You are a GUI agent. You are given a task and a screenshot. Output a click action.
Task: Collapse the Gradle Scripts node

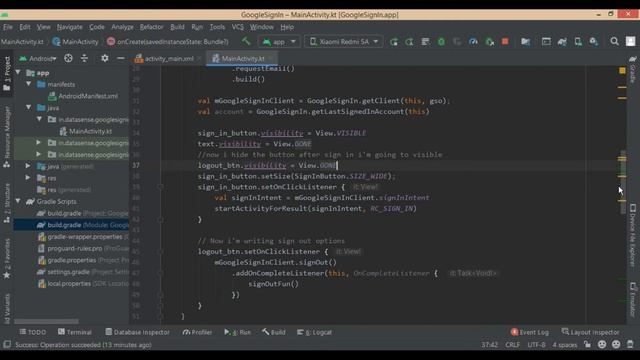(18, 201)
